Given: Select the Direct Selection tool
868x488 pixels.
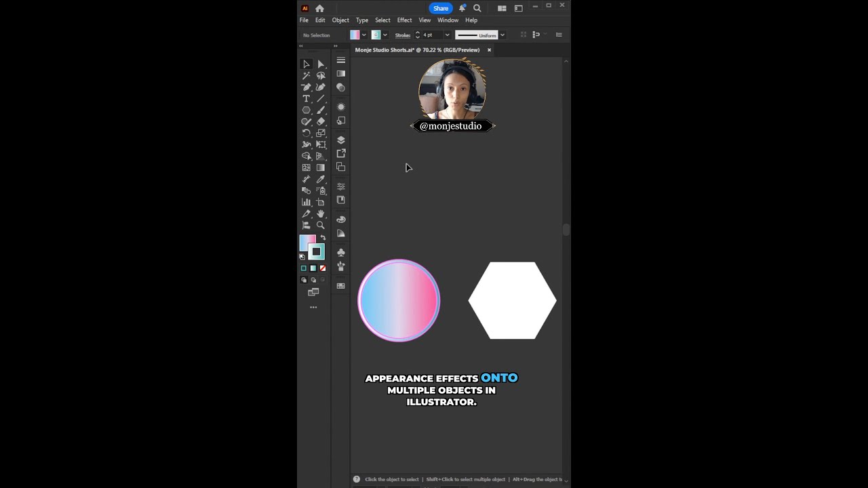Looking at the screenshot, I should 321,64.
